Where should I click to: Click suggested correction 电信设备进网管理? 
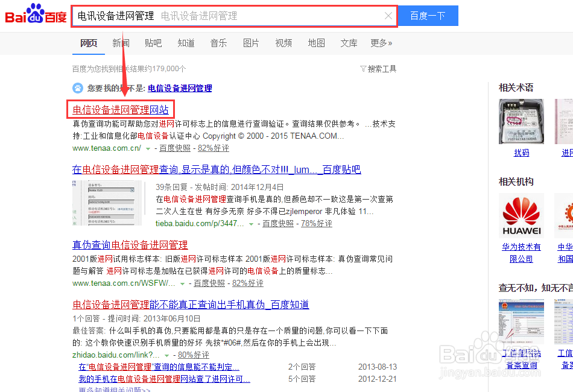(x=180, y=88)
